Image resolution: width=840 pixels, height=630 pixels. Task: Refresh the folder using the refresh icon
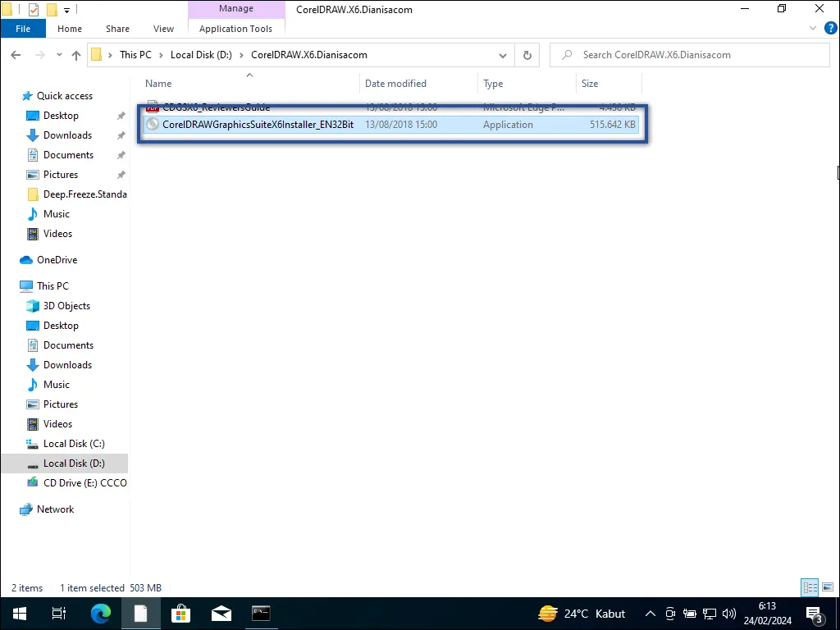[x=526, y=55]
